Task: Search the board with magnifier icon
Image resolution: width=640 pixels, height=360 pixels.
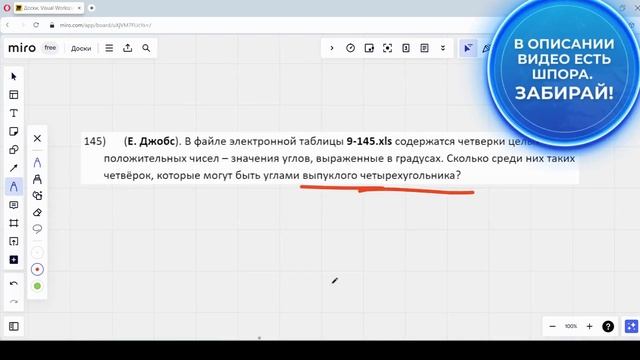Action: point(146,48)
